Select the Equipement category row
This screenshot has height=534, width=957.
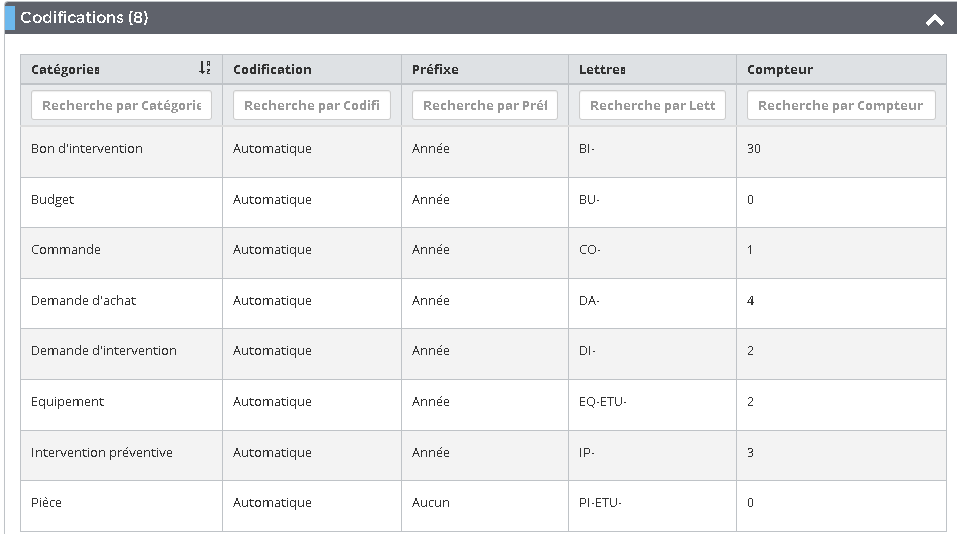(68, 402)
